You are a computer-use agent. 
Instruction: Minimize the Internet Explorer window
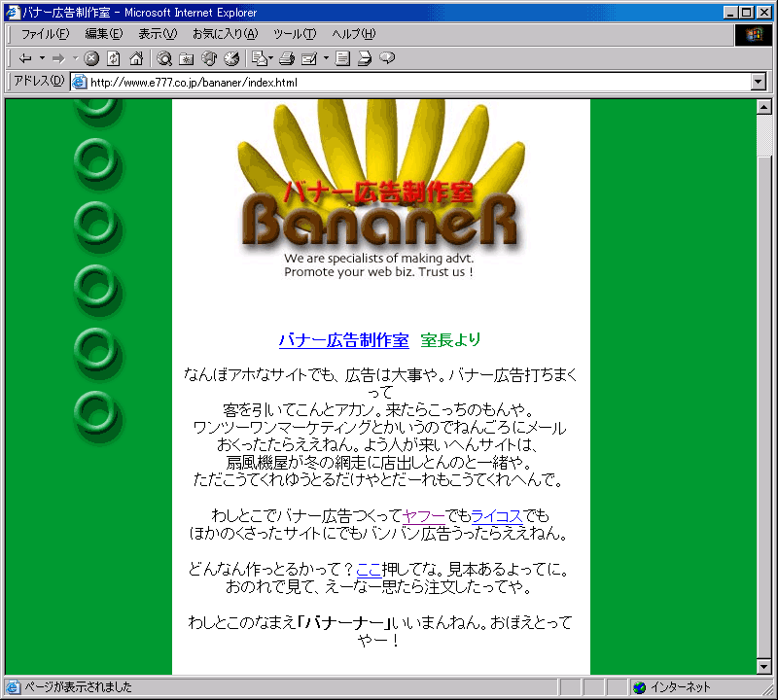[x=729, y=13]
